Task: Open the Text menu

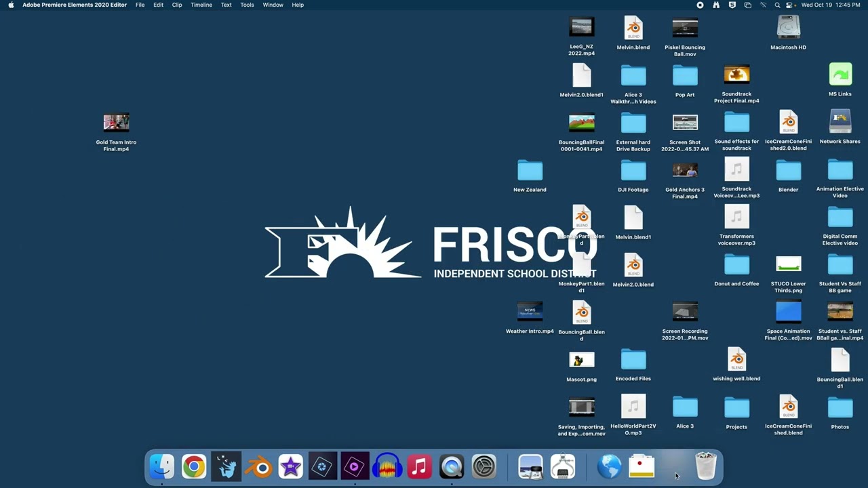Action: click(x=226, y=5)
